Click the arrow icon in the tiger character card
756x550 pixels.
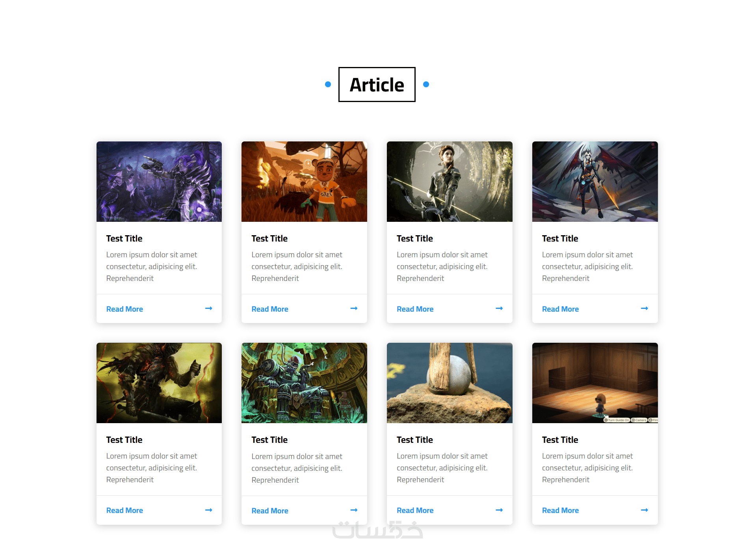pyautogui.click(x=354, y=308)
